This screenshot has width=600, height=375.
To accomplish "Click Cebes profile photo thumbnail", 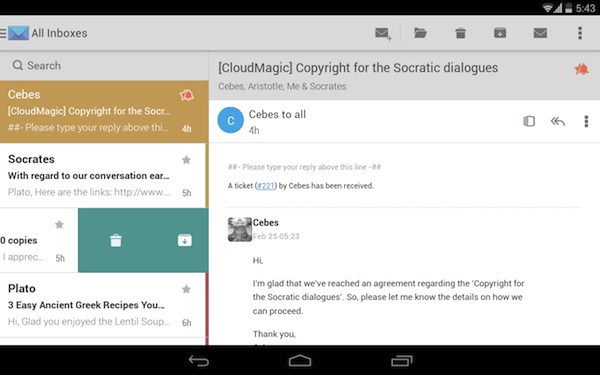I will coord(240,230).
